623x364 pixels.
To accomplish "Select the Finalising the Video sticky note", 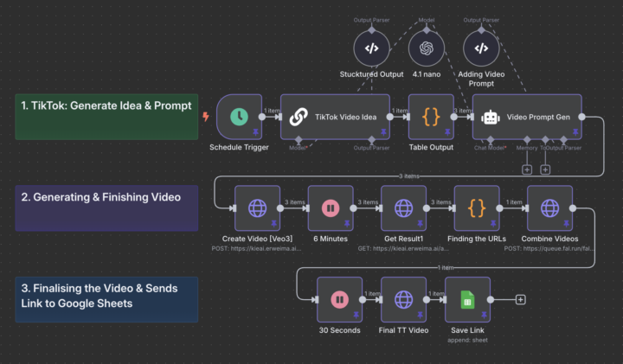I will pyautogui.click(x=106, y=300).
